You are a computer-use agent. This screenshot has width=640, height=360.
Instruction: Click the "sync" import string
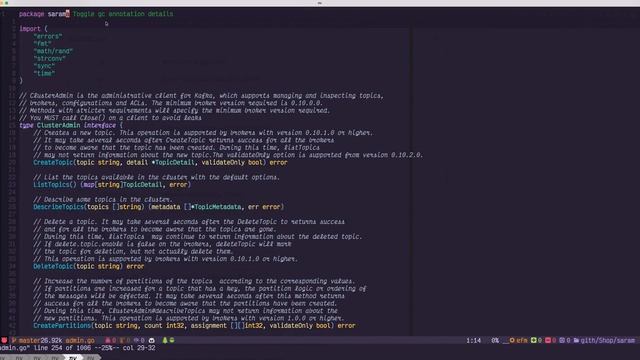(x=44, y=66)
